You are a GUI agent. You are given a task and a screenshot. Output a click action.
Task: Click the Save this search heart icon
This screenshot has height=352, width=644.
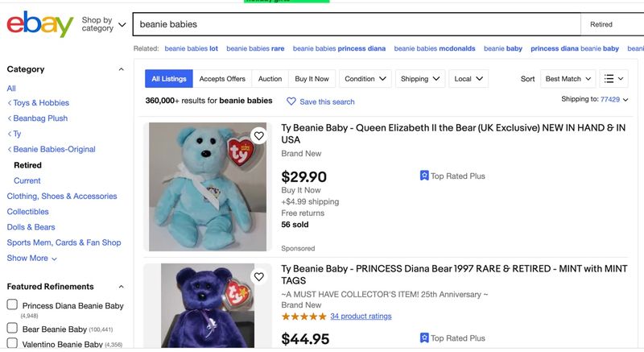291,101
